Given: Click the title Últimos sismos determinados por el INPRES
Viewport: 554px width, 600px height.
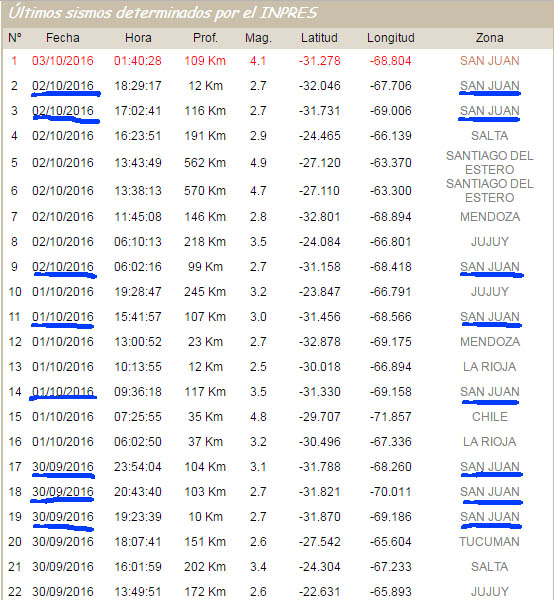Looking at the screenshot, I should point(163,13).
